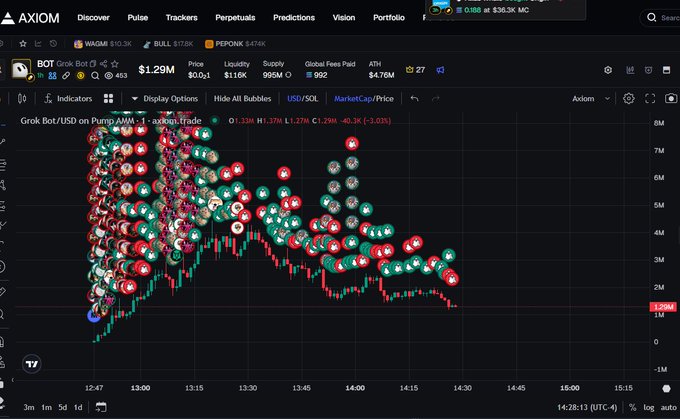Click the Supply refresh circle icon
This screenshot has width=680, height=419.
click(288, 75)
